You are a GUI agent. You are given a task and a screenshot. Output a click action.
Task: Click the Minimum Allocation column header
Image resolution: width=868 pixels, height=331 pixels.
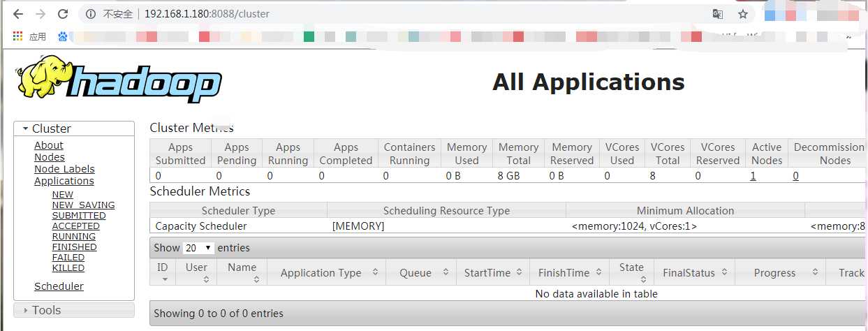tap(685, 210)
